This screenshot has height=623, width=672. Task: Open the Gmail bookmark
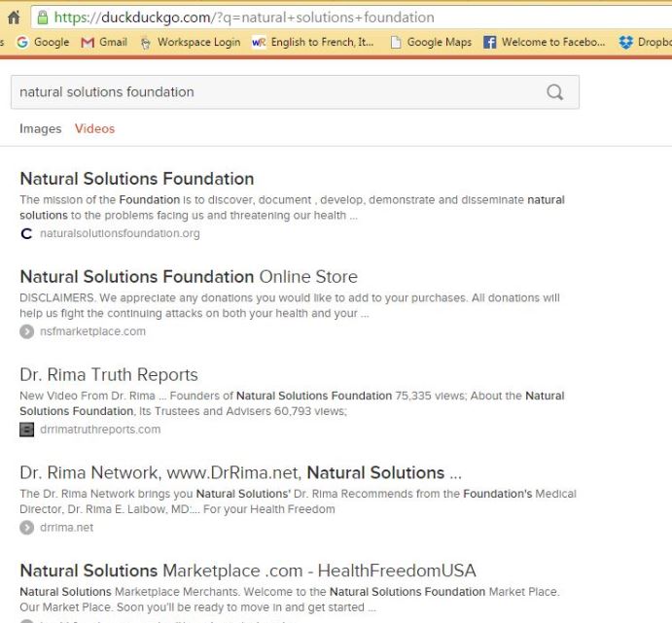(x=104, y=42)
